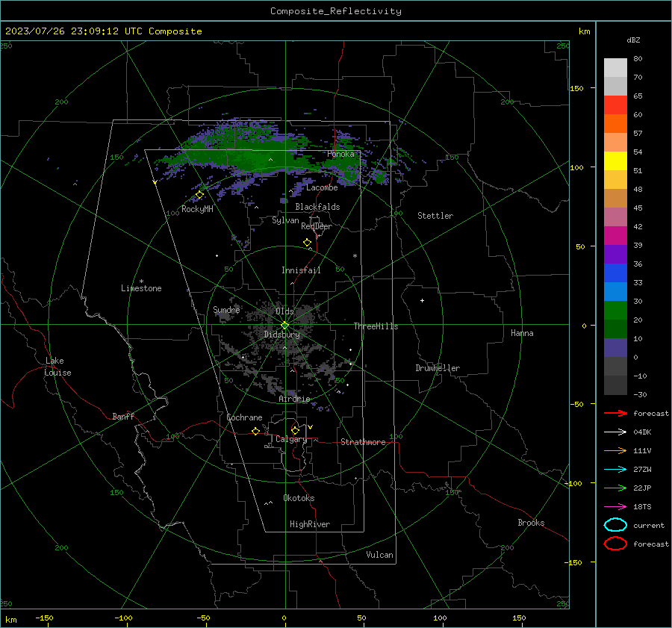The height and width of the screenshot is (628, 672).
Task: Click the Airdrie city label
Action: coord(294,399)
